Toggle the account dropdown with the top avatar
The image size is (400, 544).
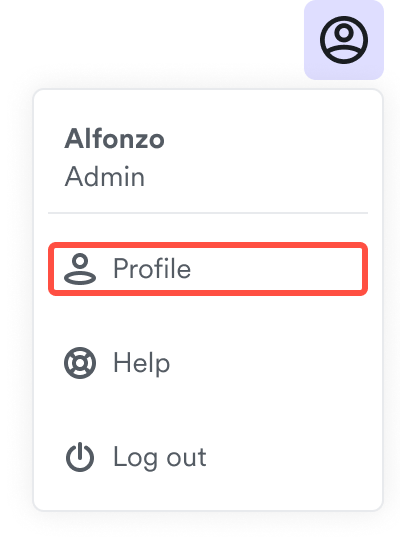[344, 40]
